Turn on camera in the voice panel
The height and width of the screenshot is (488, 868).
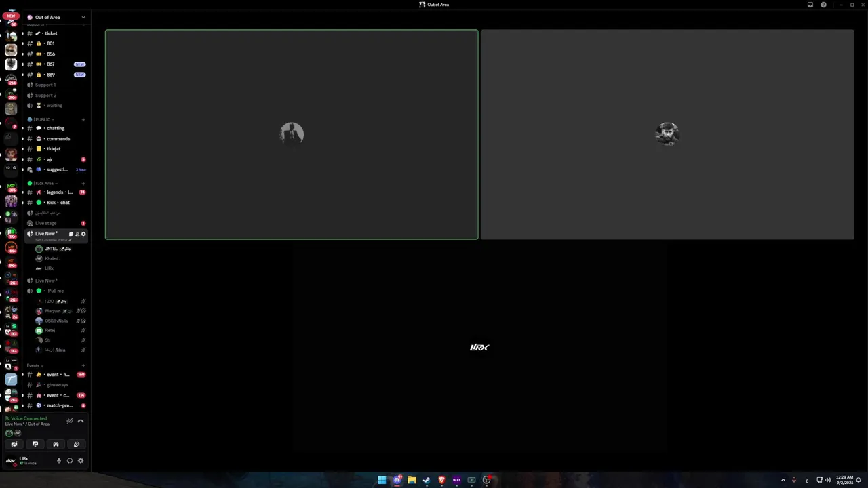coord(14,445)
